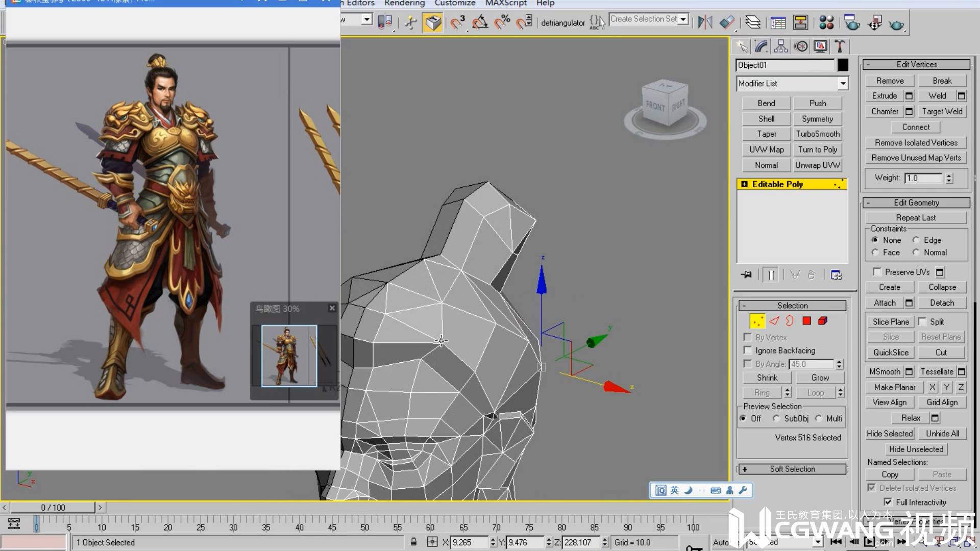This screenshot has width=980, height=551.
Task: Enable By Angle checkbox in Selection
Action: tap(746, 363)
